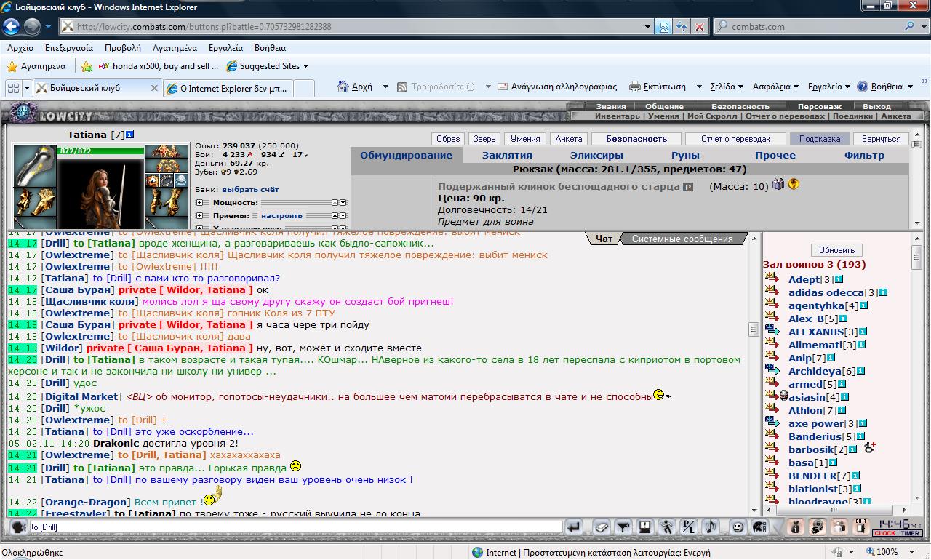931x560 pixels.
Task: Click the IE Refresh button
Action: (682, 26)
